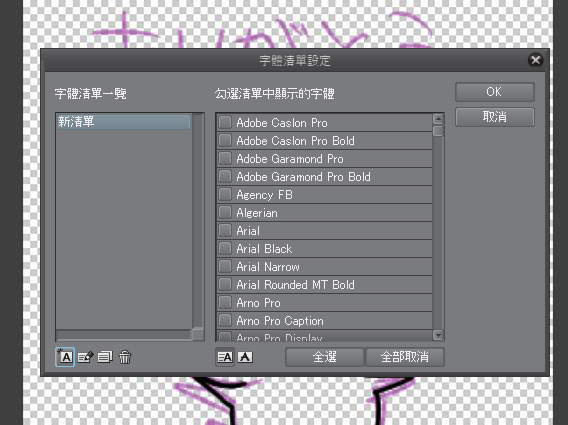The image size is (568, 425).
Task: Create a new font list
Action: click(65, 357)
